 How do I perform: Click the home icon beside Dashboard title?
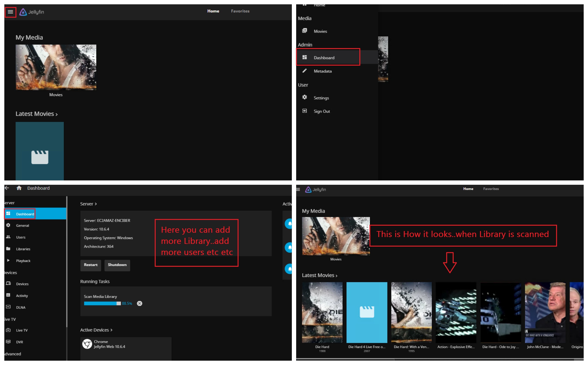[x=19, y=188]
